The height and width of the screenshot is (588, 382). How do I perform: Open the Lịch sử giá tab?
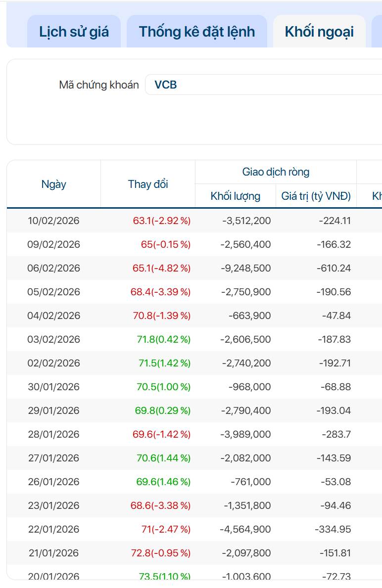tap(74, 32)
